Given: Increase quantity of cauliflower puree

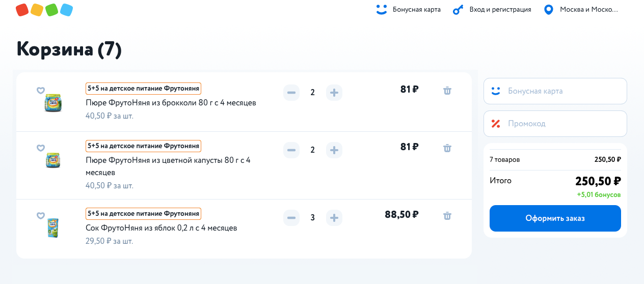Looking at the screenshot, I should pos(334,150).
